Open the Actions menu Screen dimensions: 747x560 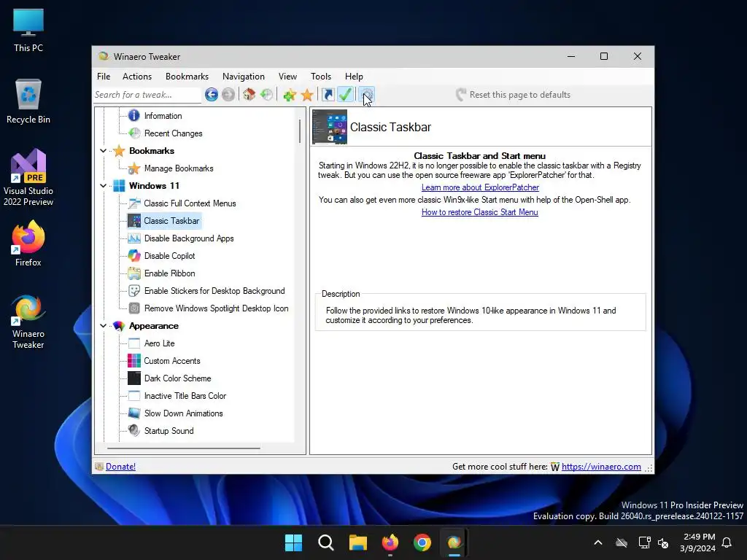[x=137, y=76]
